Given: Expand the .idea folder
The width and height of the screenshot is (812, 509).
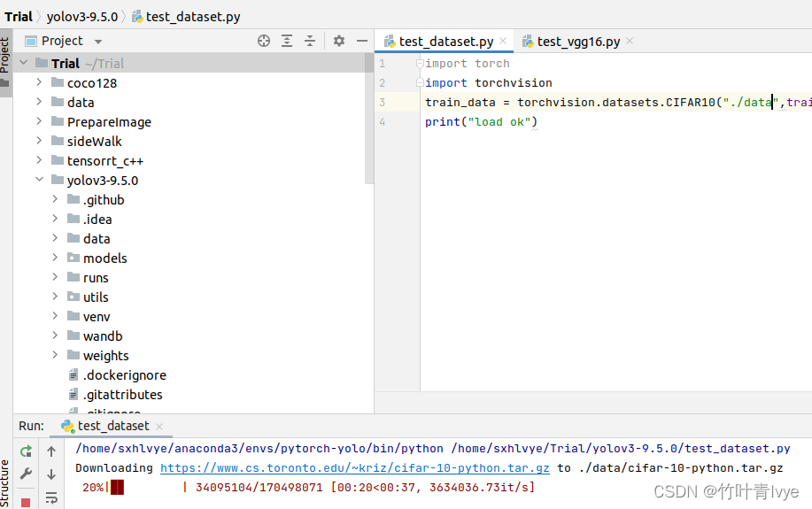Looking at the screenshot, I should tap(55, 219).
